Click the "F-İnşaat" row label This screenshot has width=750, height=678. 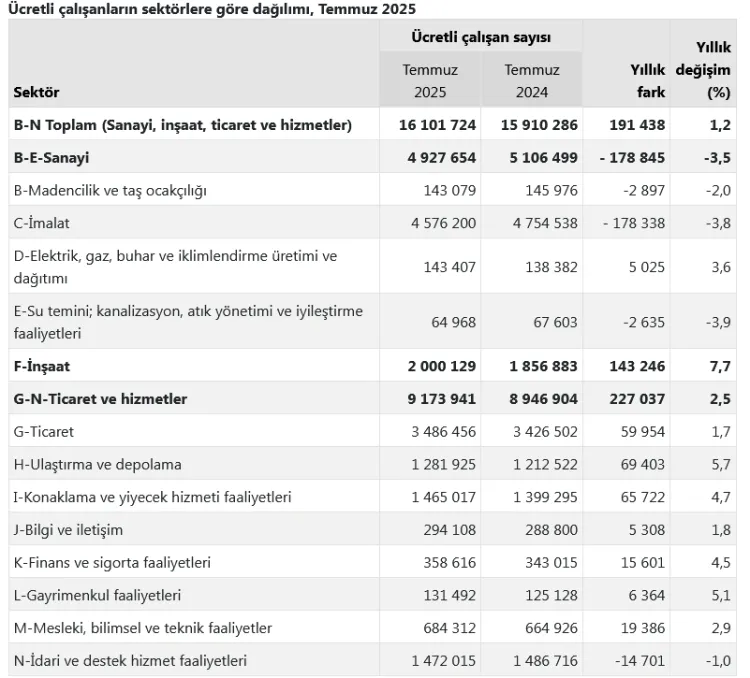(x=42, y=366)
